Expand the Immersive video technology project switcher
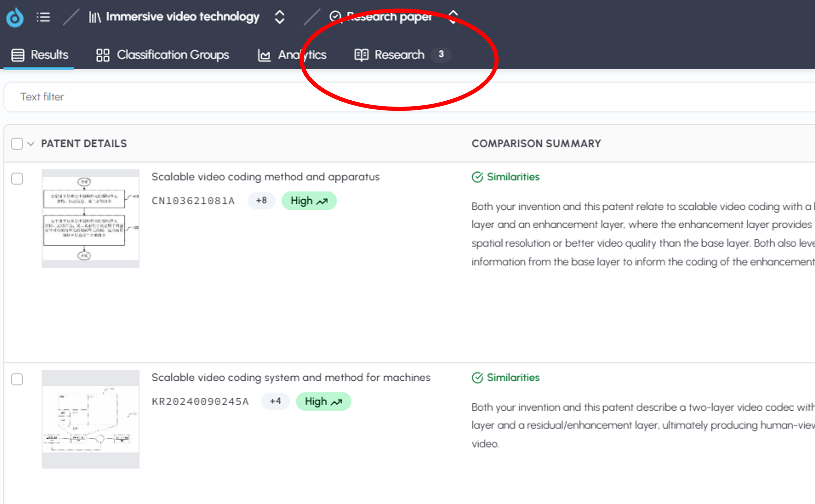 [x=279, y=17]
